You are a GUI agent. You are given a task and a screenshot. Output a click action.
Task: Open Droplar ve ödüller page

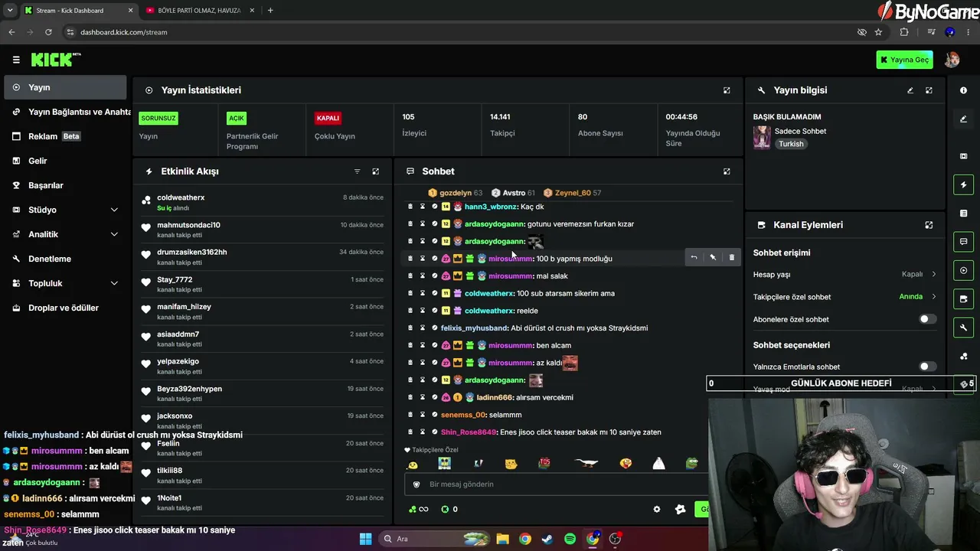click(x=65, y=308)
